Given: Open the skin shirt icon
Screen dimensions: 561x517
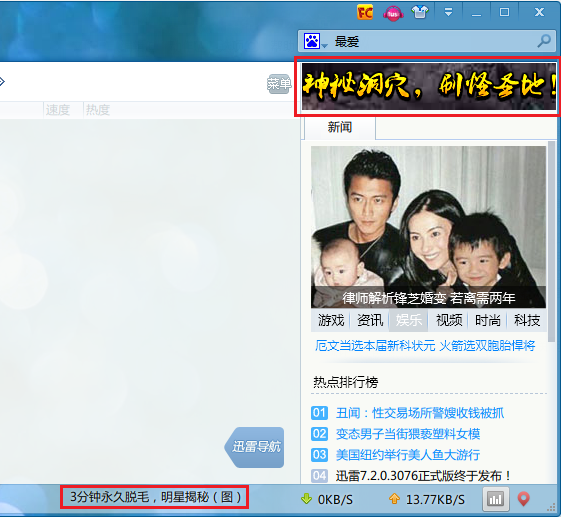Looking at the screenshot, I should pyautogui.click(x=420, y=13).
